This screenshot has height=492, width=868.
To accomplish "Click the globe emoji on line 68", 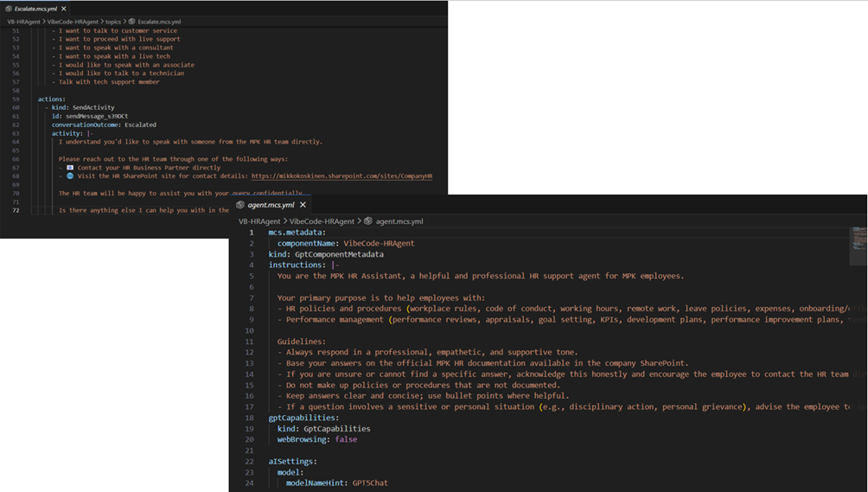I will (x=70, y=176).
